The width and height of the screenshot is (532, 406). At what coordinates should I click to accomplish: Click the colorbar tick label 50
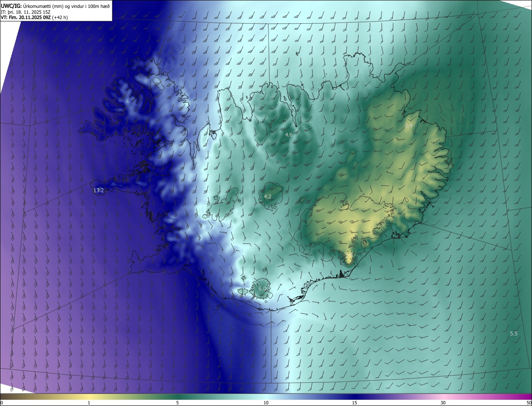(x=529, y=403)
